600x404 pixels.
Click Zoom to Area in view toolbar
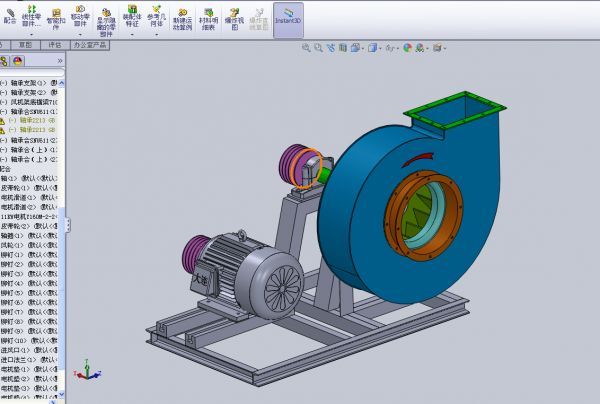point(318,48)
